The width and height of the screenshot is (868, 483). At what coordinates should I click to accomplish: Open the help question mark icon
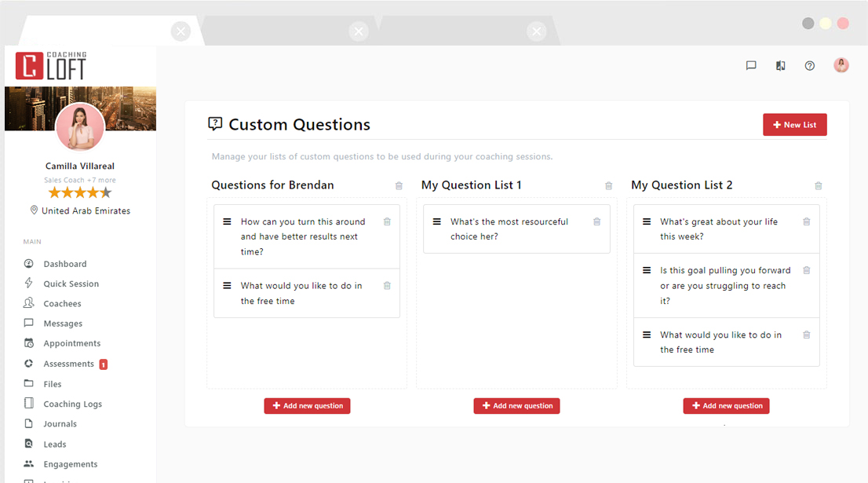click(809, 65)
